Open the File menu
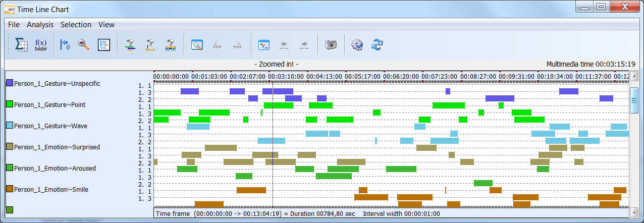Image resolution: width=644 pixels, height=223 pixels. pyautogui.click(x=14, y=25)
